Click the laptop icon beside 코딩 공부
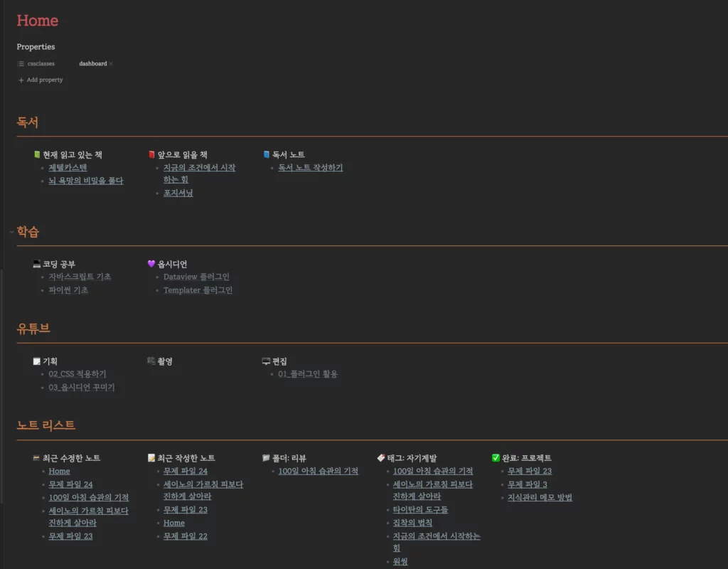The height and width of the screenshot is (569, 728). click(x=37, y=264)
